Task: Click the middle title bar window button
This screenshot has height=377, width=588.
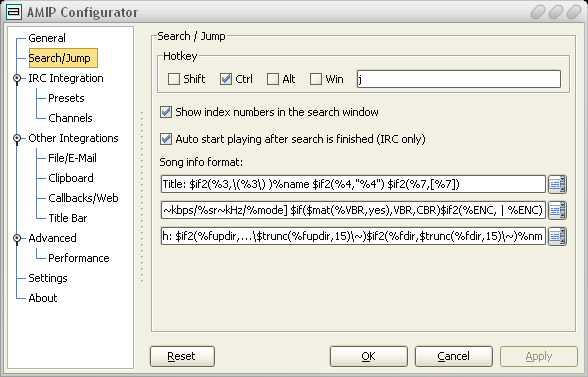Action: [556, 12]
